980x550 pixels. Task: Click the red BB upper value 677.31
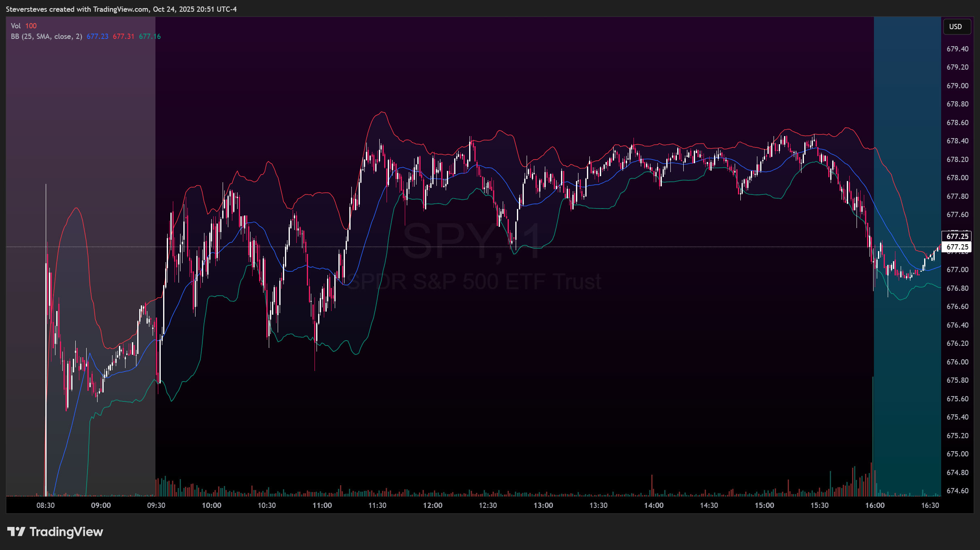[123, 36]
